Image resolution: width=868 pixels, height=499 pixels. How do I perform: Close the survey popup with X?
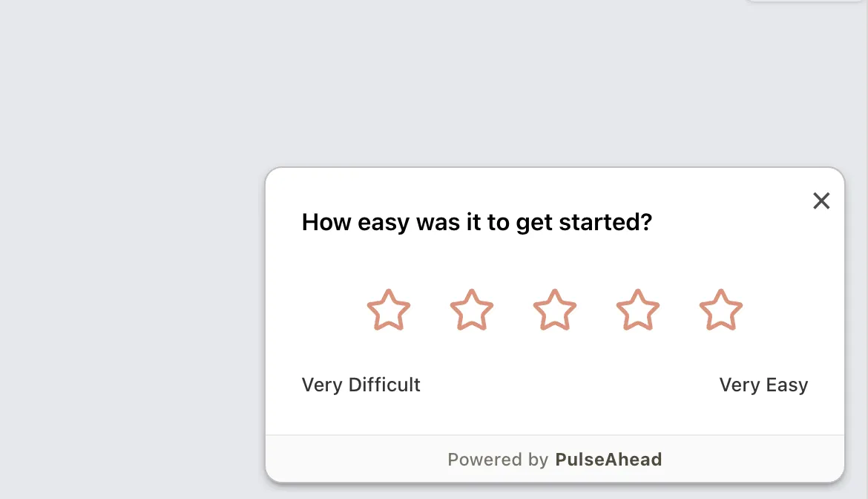point(821,200)
